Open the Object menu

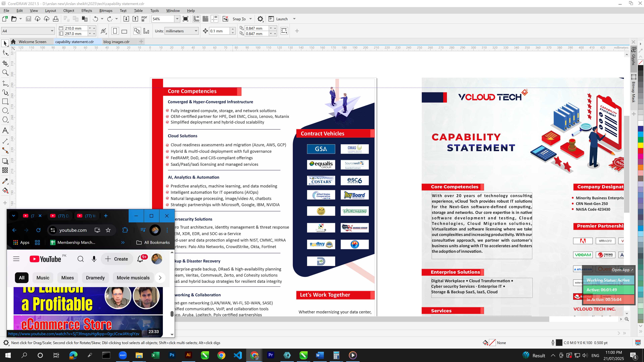click(68, 11)
